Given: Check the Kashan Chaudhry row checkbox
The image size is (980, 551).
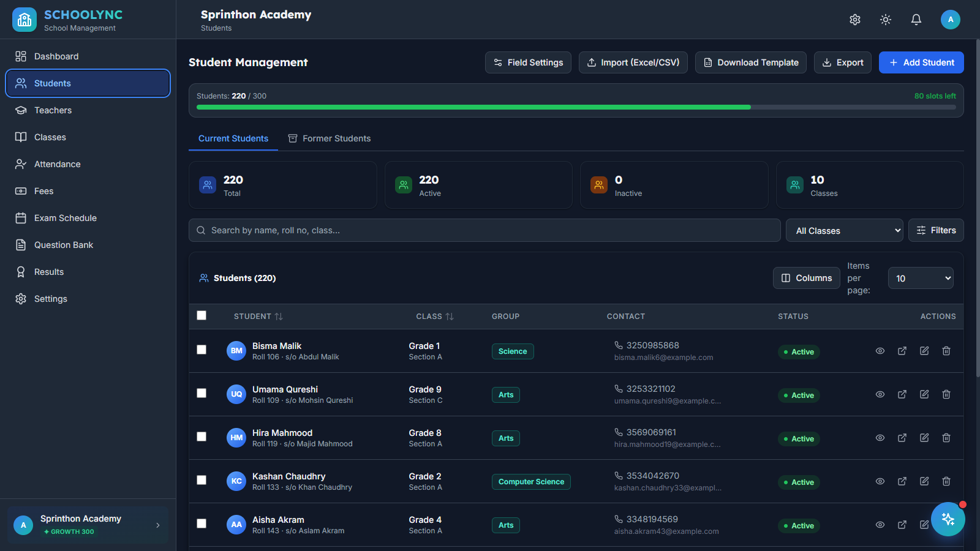Looking at the screenshot, I should click(202, 480).
